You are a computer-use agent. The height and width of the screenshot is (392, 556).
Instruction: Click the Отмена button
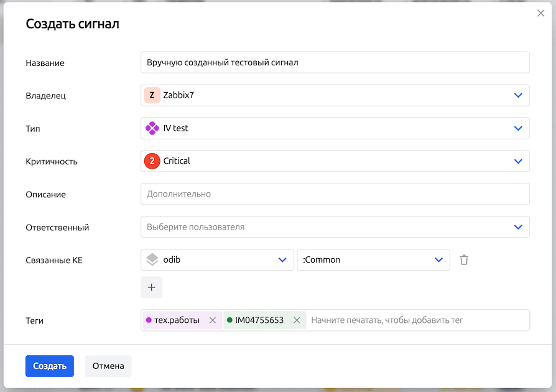tap(108, 366)
